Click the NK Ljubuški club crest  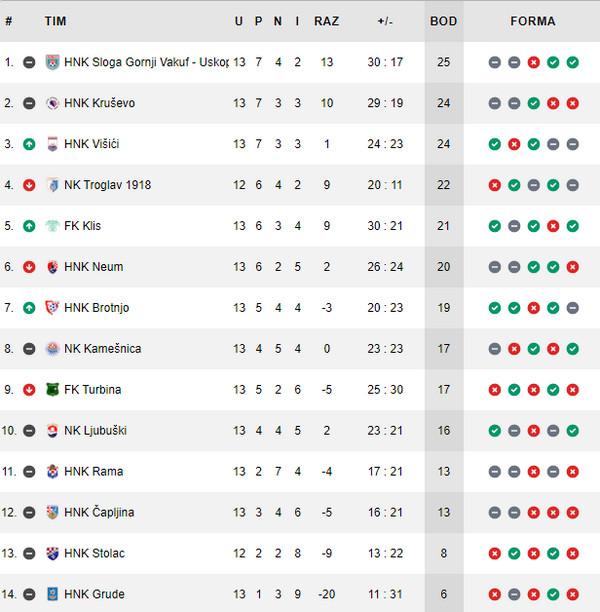52,431
